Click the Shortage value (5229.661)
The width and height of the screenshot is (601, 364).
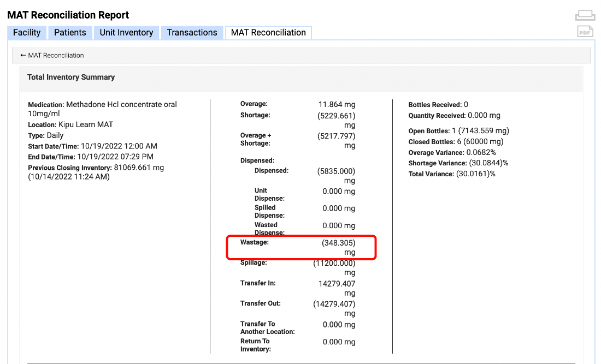pyautogui.click(x=336, y=116)
